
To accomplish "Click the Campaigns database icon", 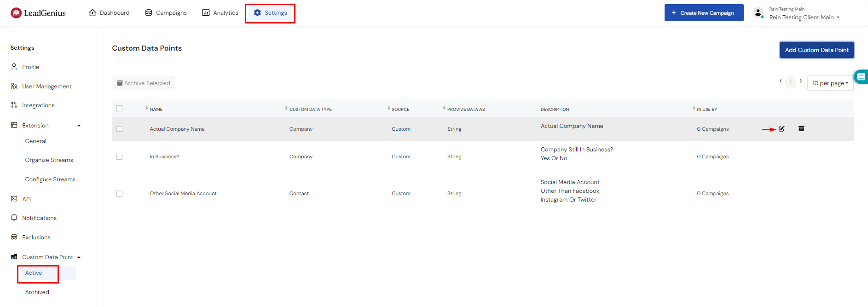I will point(149,12).
